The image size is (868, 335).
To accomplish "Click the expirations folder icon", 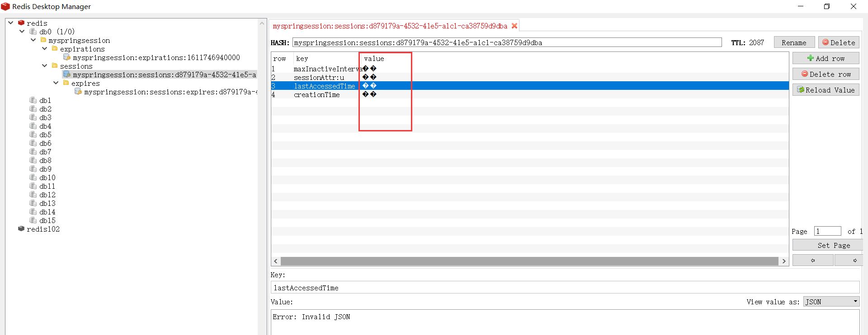I will click(x=55, y=48).
